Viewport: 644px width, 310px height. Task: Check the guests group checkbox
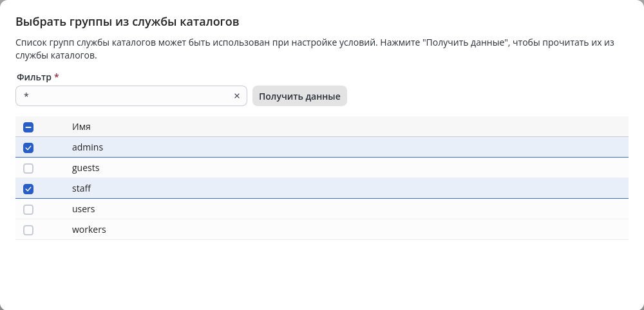(x=28, y=169)
